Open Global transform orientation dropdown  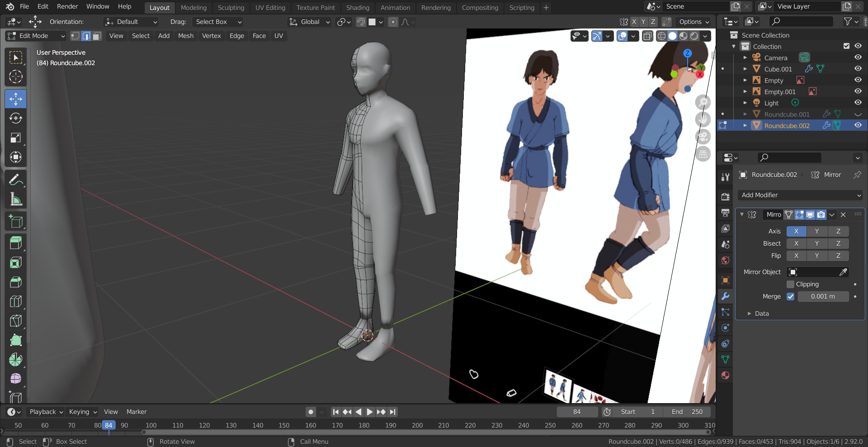pyautogui.click(x=310, y=22)
